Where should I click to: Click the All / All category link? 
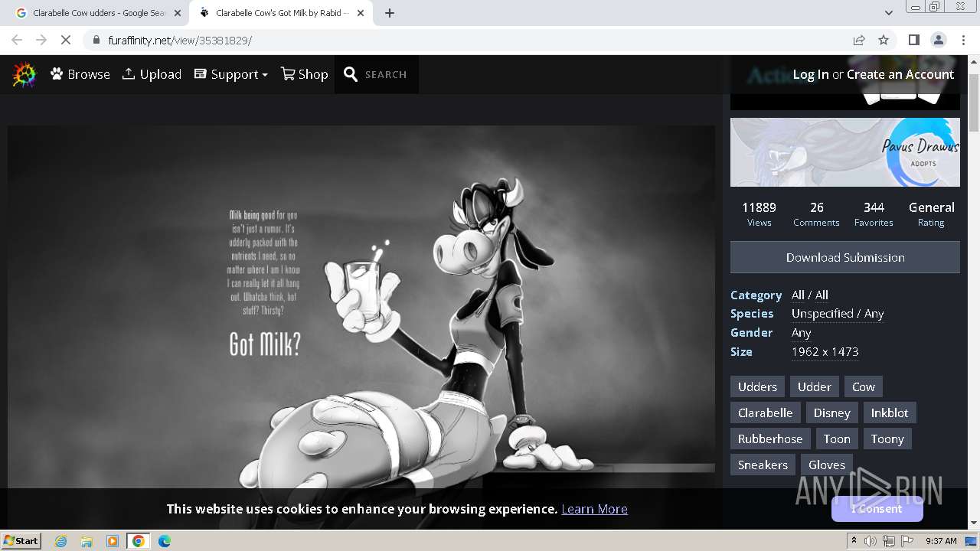tap(810, 295)
